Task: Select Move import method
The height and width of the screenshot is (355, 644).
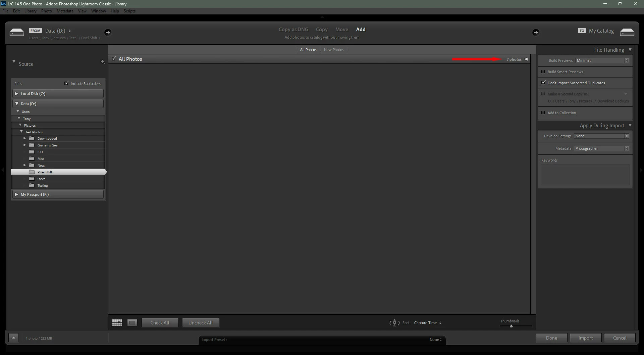Action: point(342,30)
